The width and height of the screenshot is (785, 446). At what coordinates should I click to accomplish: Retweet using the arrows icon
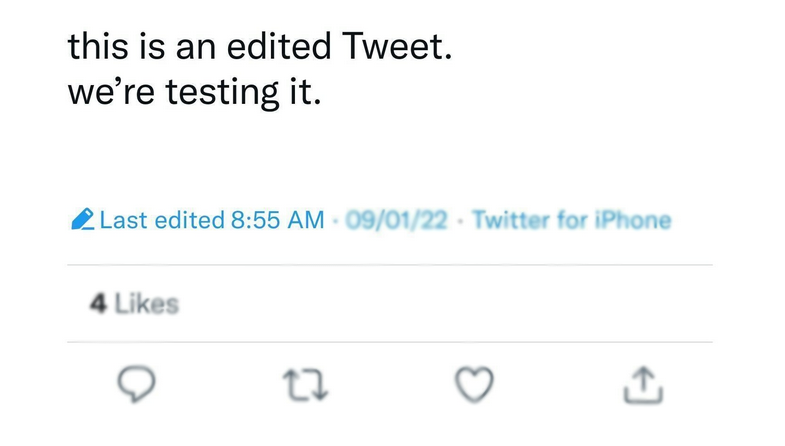(305, 384)
